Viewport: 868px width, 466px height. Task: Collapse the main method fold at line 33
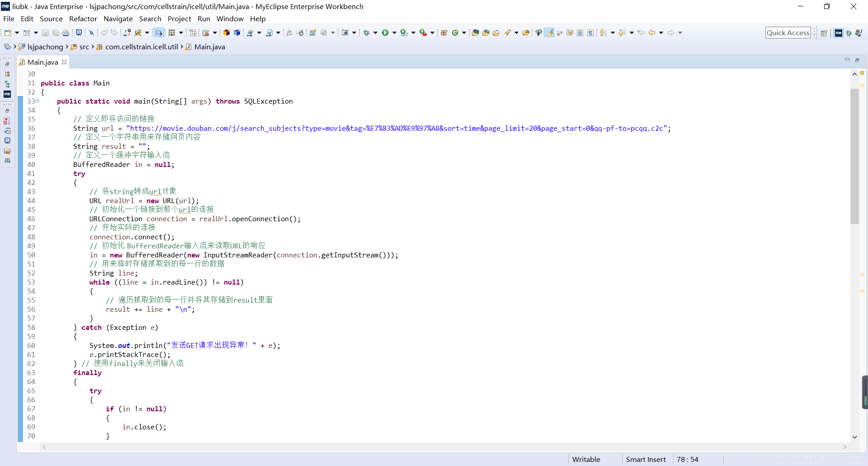coord(38,101)
